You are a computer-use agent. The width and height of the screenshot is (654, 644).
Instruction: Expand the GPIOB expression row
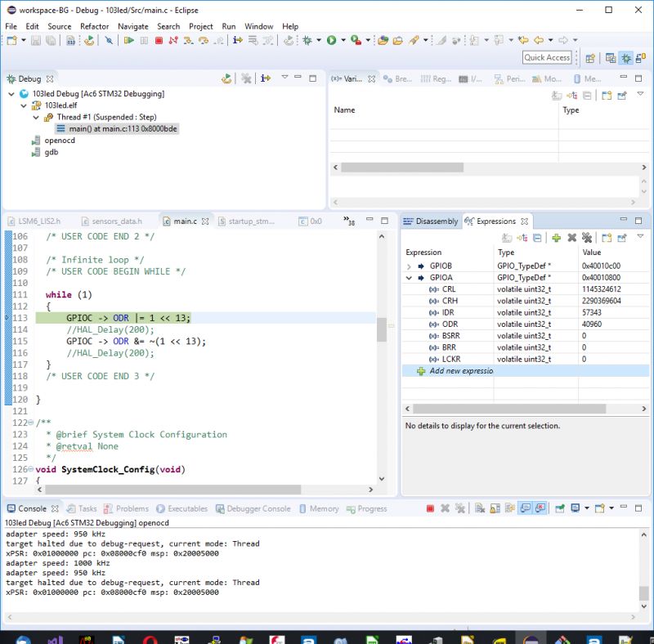[409, 266]
